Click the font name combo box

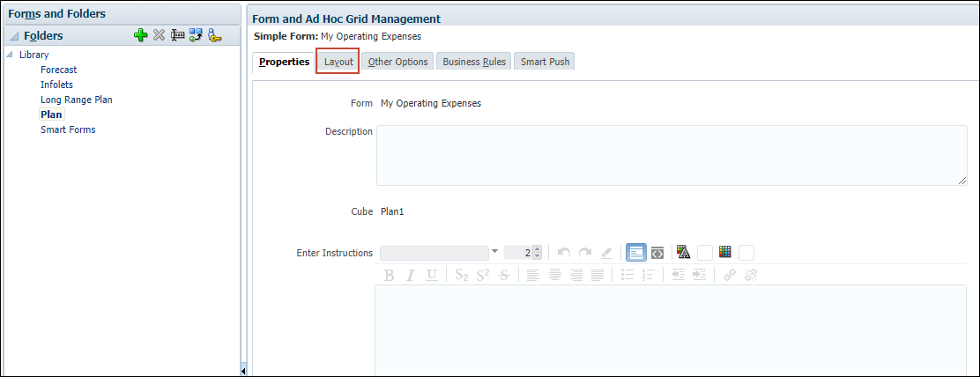[x=434, y=253]
